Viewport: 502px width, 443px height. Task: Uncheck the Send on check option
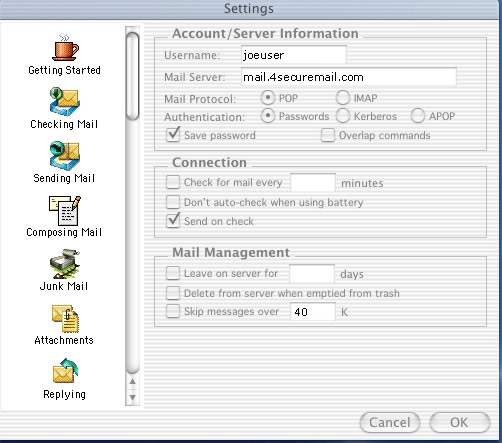pos(173,221)
